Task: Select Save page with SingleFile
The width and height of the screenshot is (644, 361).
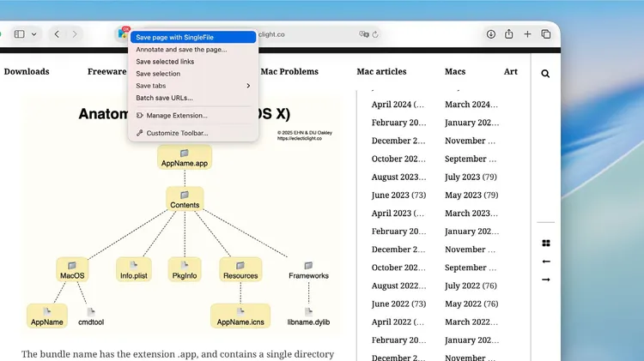Action: point(192,38)
